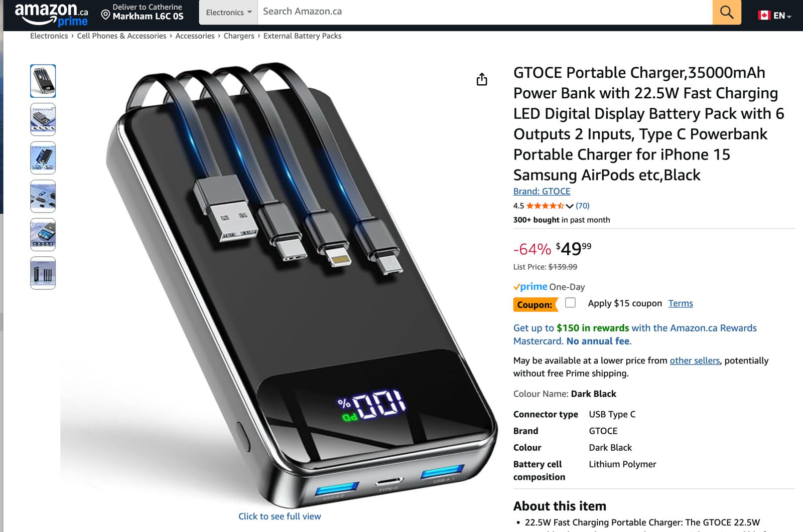Go to External Battery Packs breadcrumb
Screen dimensions: 803x532
click(302, 36)
